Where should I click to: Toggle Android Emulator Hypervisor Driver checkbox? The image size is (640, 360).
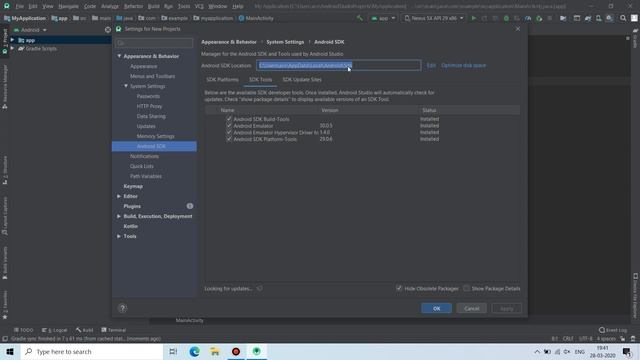pyautogui.click(x=229, y=132)
